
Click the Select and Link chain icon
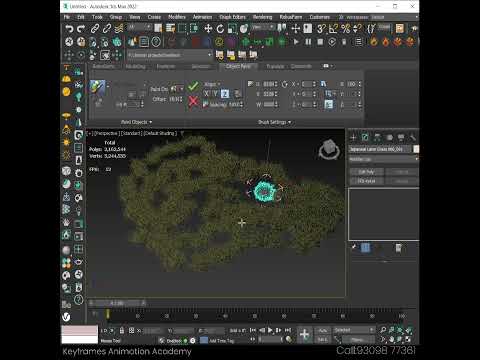pos(95,29)
